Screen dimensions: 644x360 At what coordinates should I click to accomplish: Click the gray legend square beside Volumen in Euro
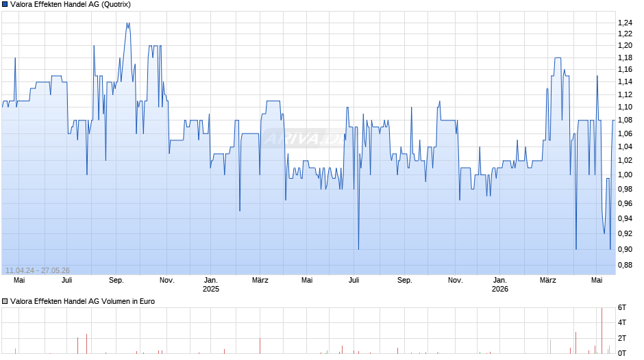(5, 301)
